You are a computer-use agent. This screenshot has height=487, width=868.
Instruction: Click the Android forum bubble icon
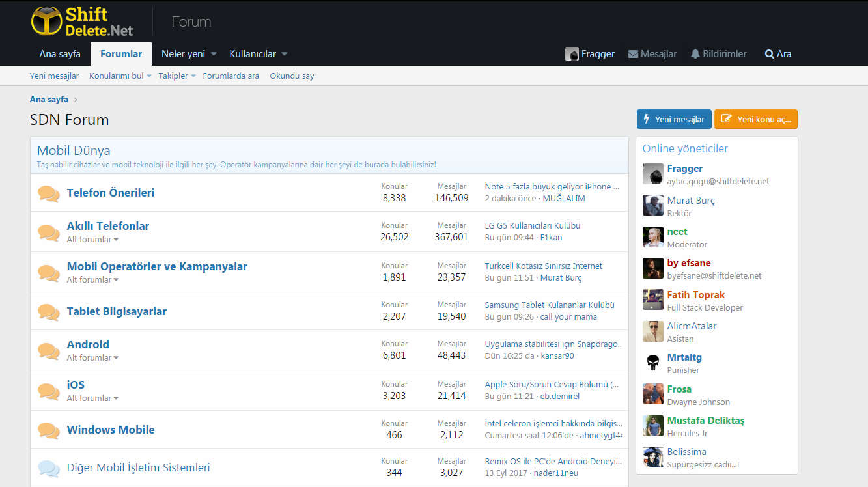[x=49, y=351]
